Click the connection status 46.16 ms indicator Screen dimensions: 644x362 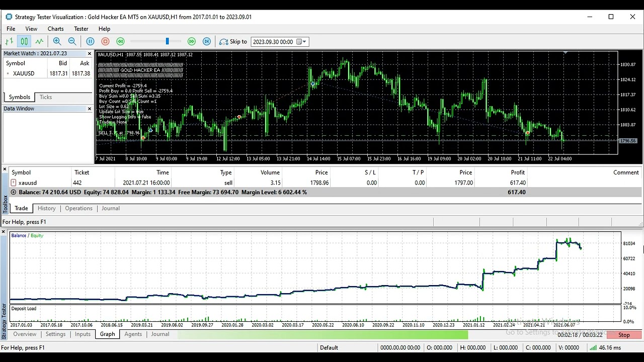(x=606, y=347)
